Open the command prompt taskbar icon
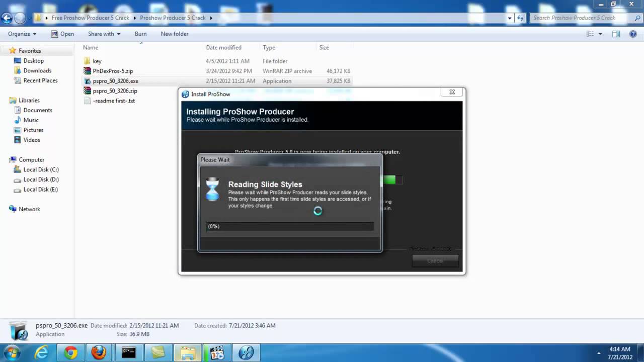Screen dimensions: 644x362 pos(128,353)
